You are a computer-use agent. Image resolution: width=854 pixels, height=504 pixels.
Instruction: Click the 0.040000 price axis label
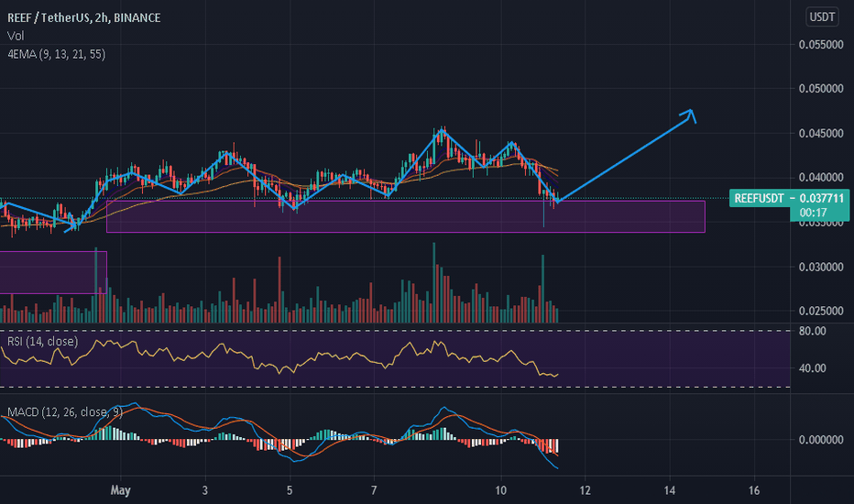(821, 178)
